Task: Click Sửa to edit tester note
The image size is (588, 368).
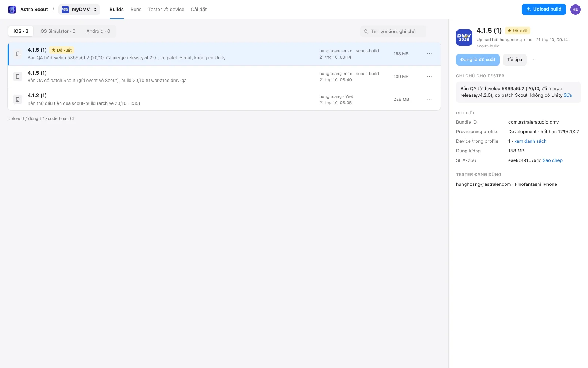Action: pyautogui.click(x=568, y=95)
